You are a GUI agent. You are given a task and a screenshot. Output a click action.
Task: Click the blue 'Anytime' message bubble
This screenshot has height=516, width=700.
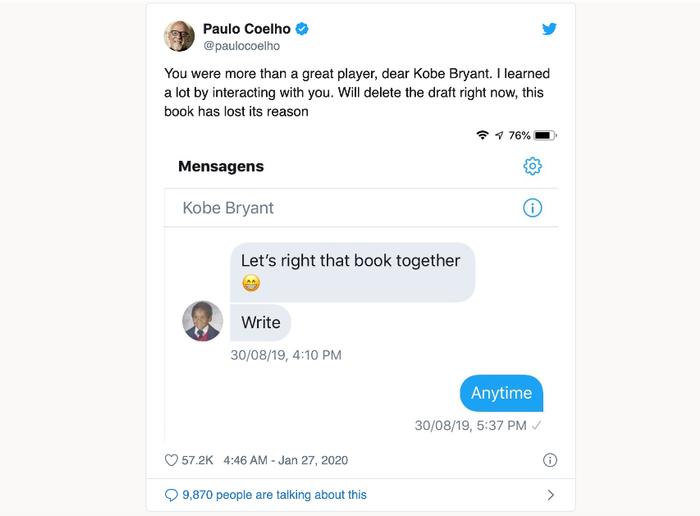click(501, 393)
